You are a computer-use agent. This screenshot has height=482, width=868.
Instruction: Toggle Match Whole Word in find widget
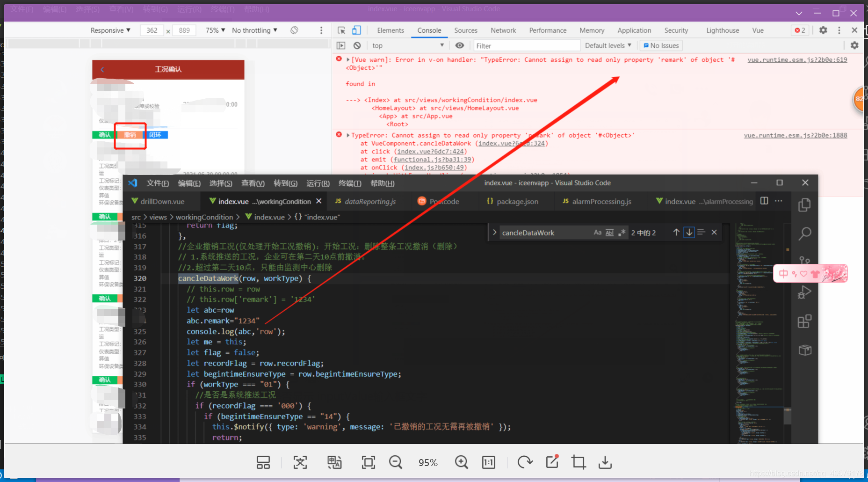[610, 233]
